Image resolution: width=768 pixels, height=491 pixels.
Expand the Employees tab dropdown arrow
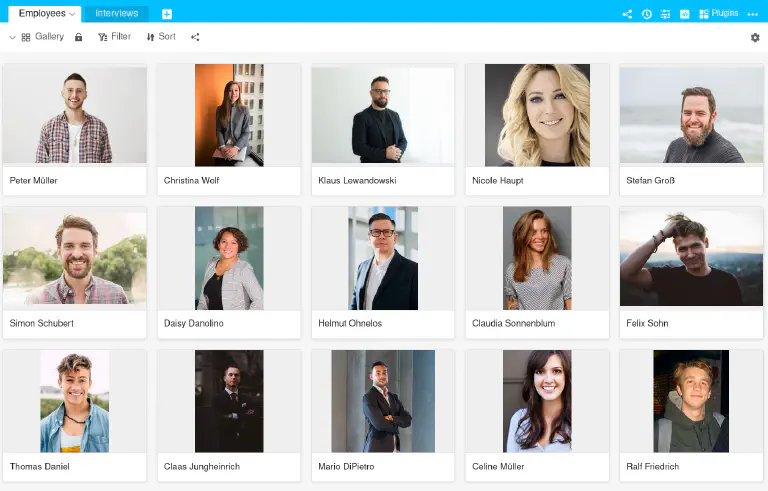(x=72, y=14)
